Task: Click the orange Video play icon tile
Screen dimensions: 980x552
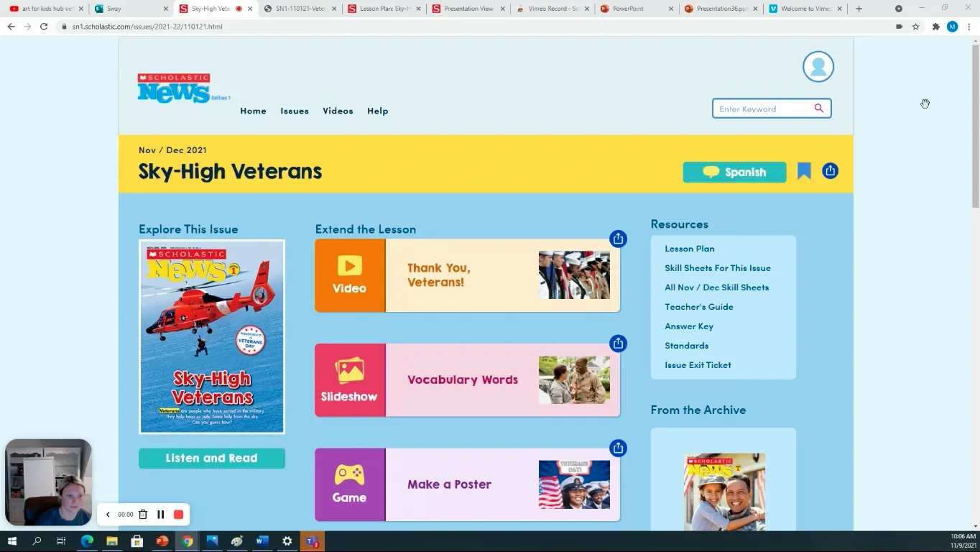Action: (350, 275)
